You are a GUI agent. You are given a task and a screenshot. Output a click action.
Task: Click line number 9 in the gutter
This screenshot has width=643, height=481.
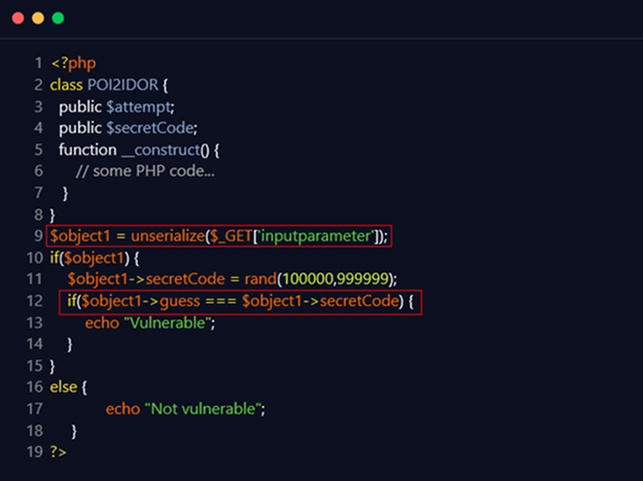click(x=36, y=236)
